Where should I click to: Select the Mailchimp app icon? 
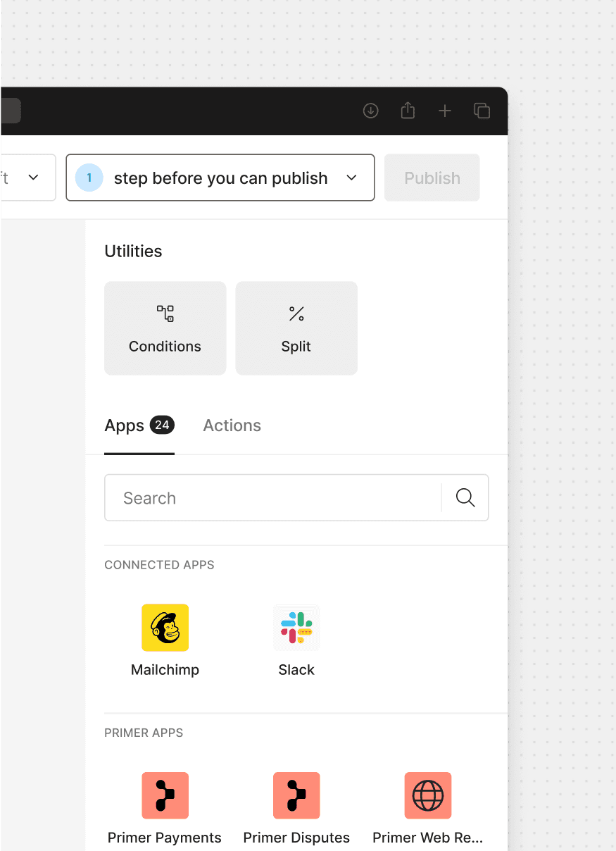165,627
